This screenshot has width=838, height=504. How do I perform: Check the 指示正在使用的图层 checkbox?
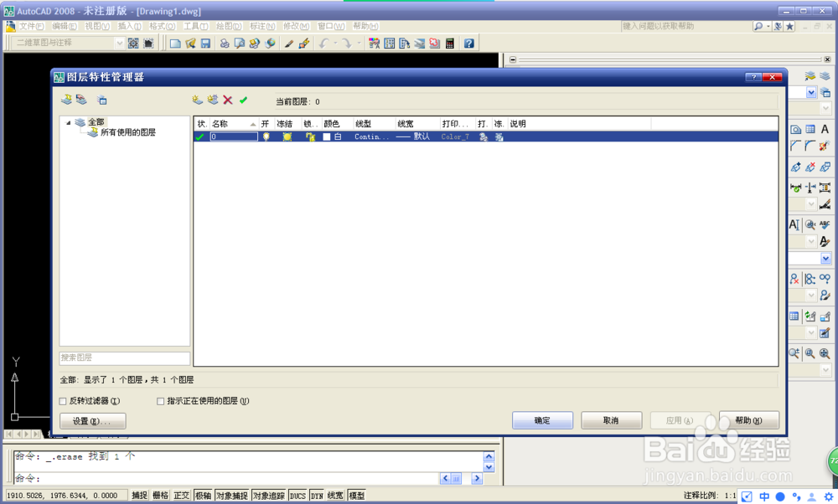160,401
